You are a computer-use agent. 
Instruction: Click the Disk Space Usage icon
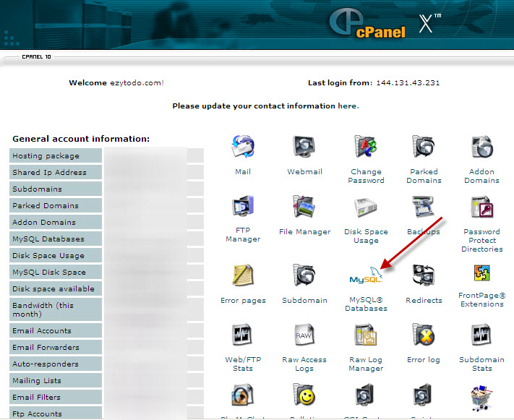pyautogui.click(x=366, y=208)
